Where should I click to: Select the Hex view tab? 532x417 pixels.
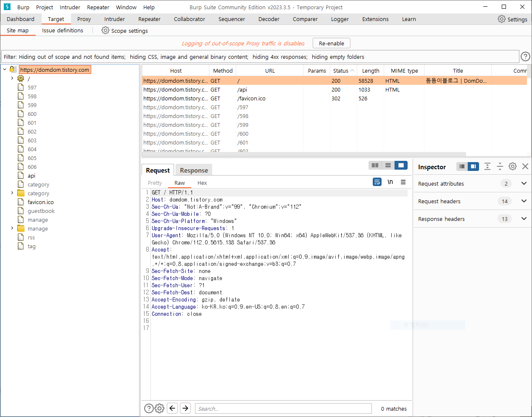tap(202, 183)
